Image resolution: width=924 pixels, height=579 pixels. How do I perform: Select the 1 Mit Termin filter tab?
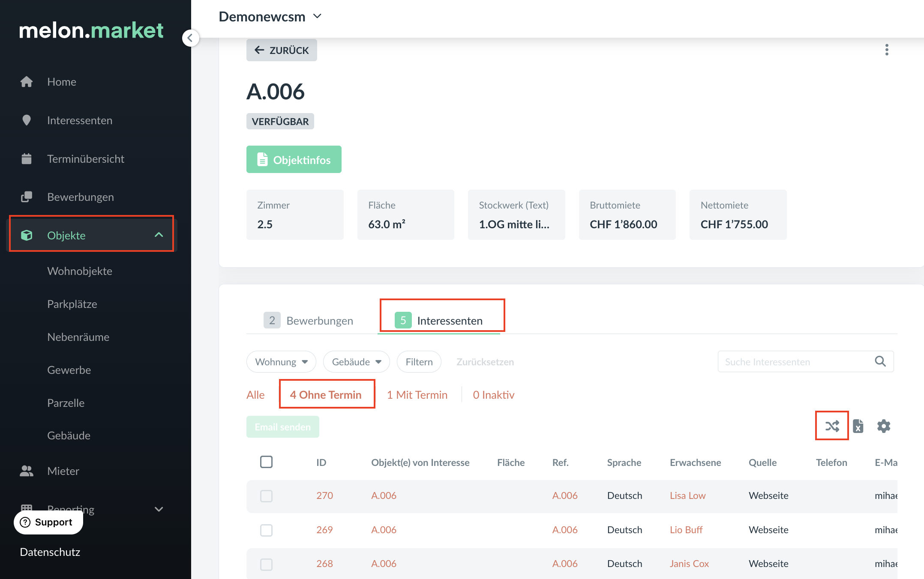tap(417, 394)
